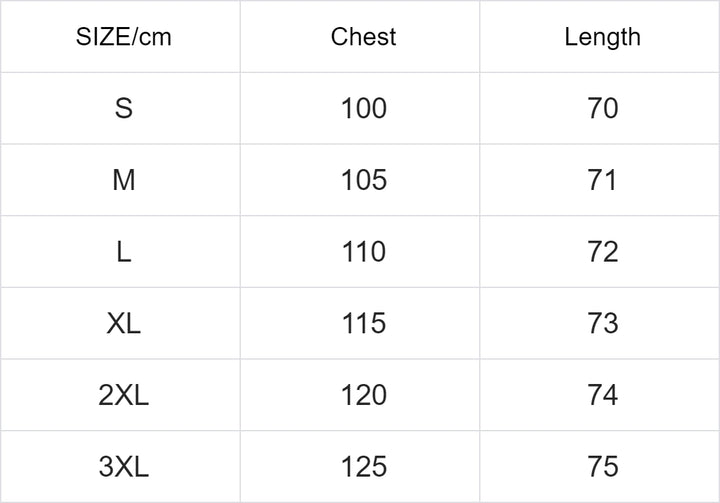Click chest value 120
This screenshot has height=503, width=720.
click(x=363, y=395)
